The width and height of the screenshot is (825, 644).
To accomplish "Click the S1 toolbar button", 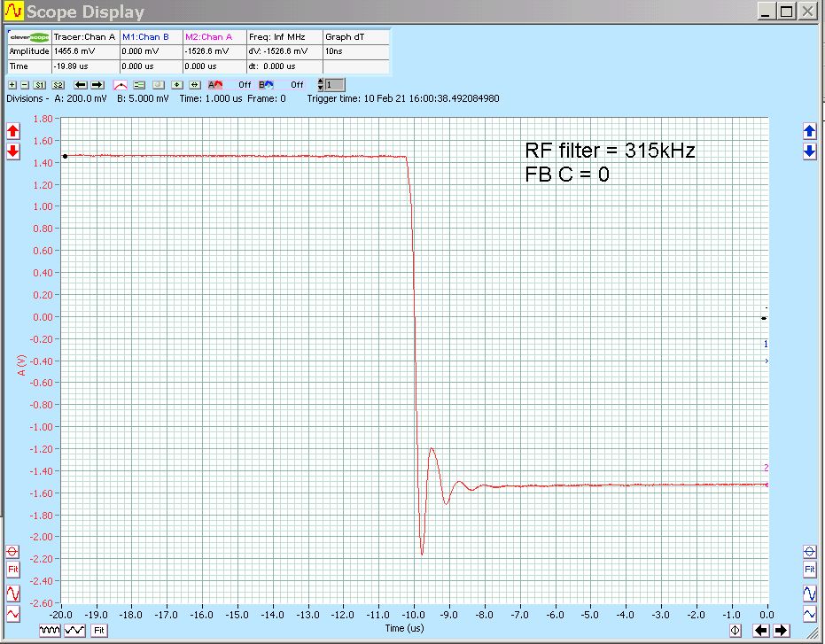I will 40,85.
